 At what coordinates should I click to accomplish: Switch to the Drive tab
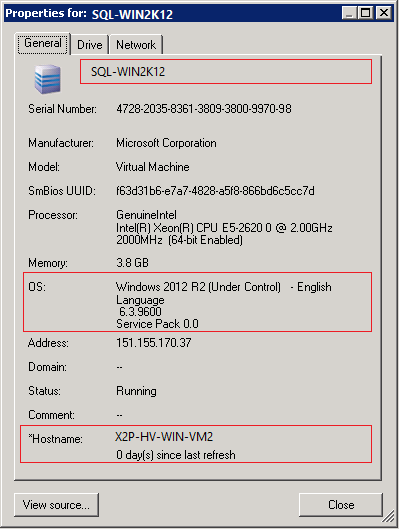(x=90, y=45)
